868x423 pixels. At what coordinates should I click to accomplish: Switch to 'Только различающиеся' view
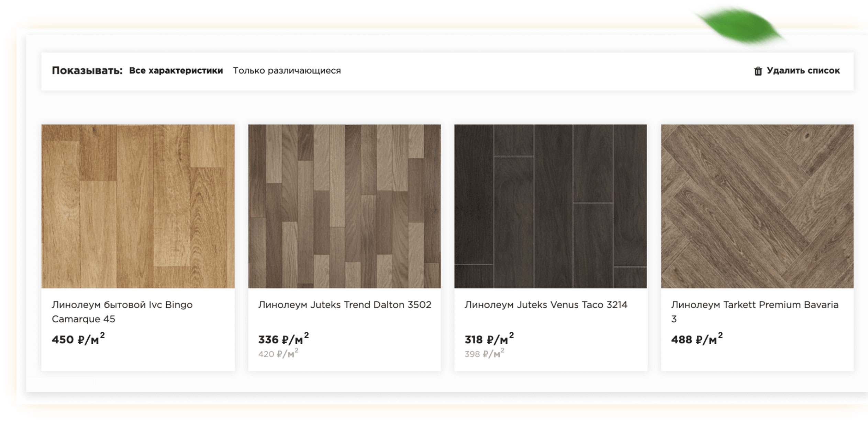click(x=287, y=71)
